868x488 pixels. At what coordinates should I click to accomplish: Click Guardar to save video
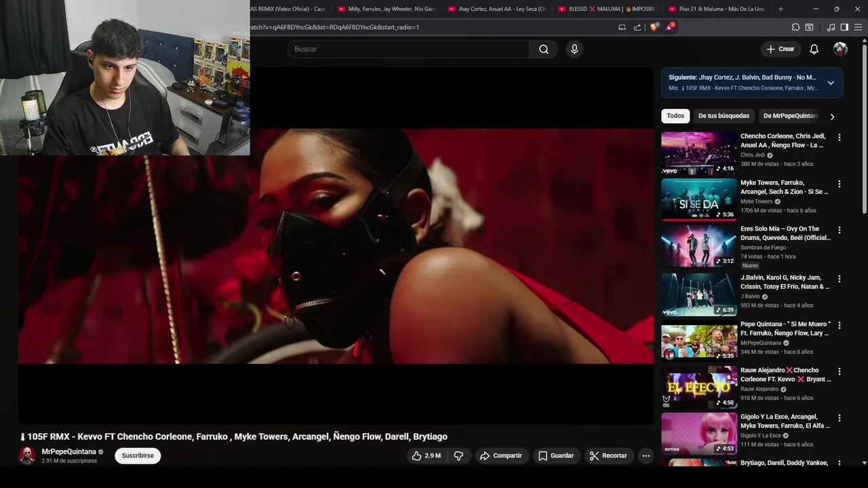556,455
